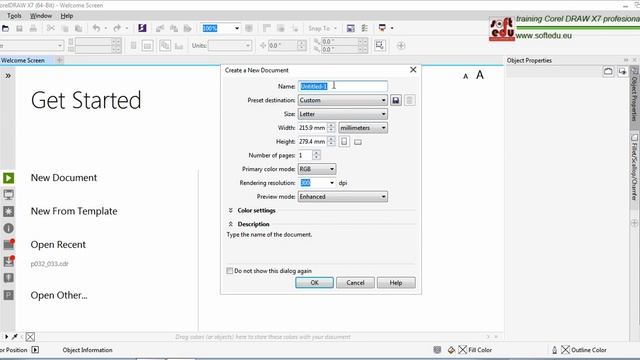
Task: Open the green Get Started sidebar icon
Action: [x=9, y=178]
